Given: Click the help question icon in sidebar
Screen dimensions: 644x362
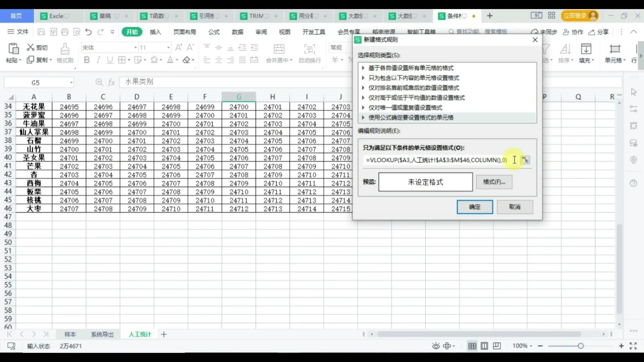Looking at the screenshot, I should point(633,183).
